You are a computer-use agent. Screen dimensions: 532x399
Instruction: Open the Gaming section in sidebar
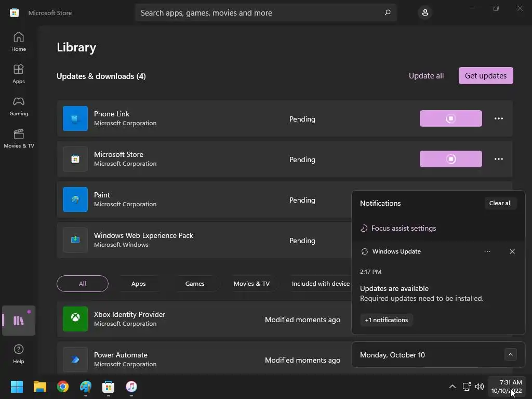(19, 106)
